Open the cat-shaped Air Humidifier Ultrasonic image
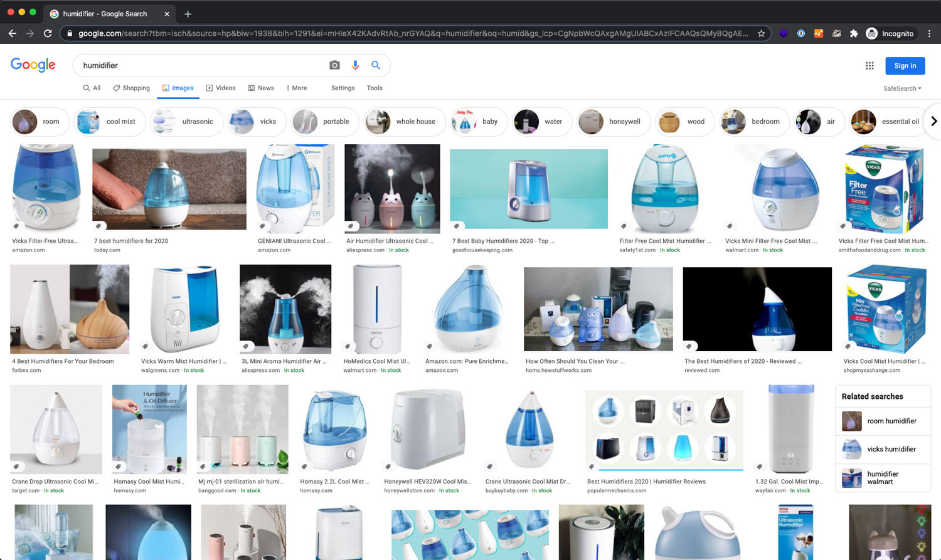Image resolution: width=941 pixels, height=560 pixels. (392, 189)
